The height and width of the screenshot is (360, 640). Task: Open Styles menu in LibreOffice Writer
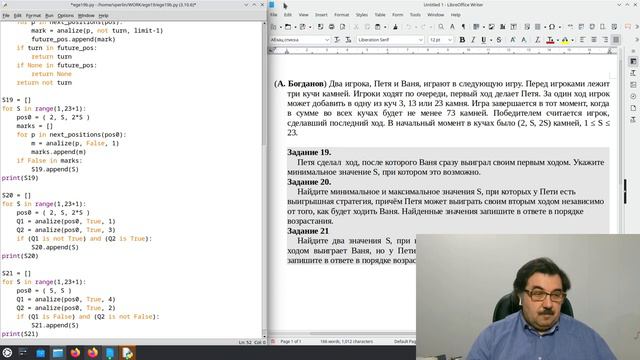[x=362, y=15]
